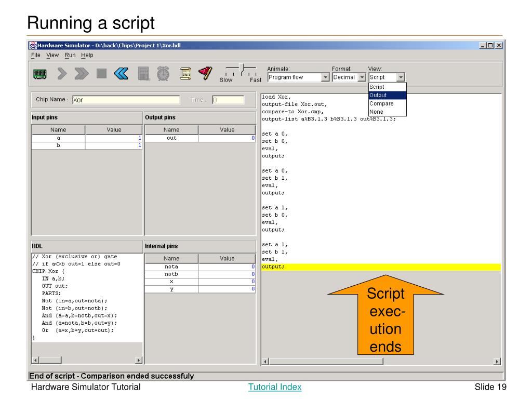
Task: Click value of output pin out
Action: click(227, 138)
